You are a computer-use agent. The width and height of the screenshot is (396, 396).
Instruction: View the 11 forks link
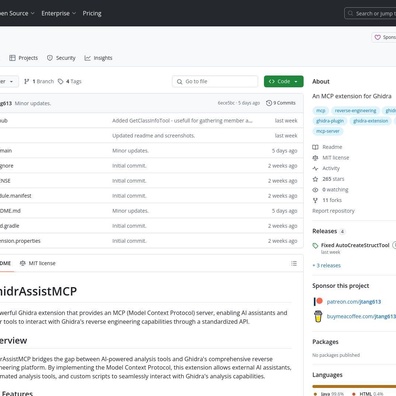pyautogui.click(x=332, y=200)
